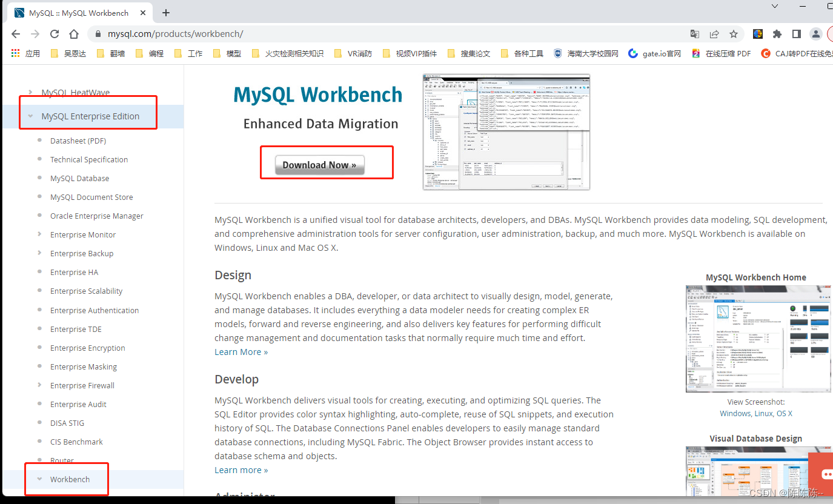The height and width of the screenshot is (504, 833).
Task: Expand Oracle Enterprise Manager item
Action: [x=97, y=216]
